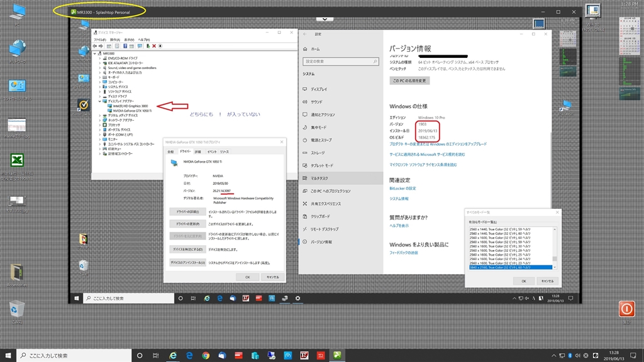Show hidden icons in the local system tray
Image resolution: width=644 pixels, height=362 pixels.
pos(553,356)
